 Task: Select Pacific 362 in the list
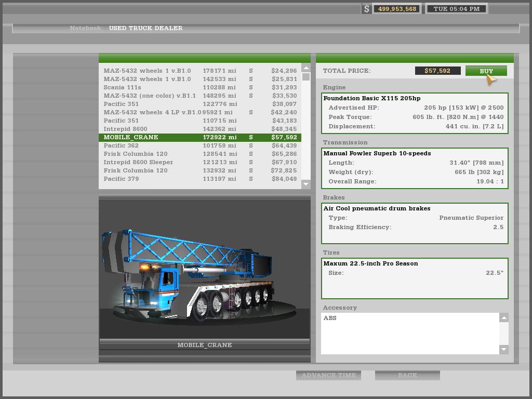[x=200, y=145]
